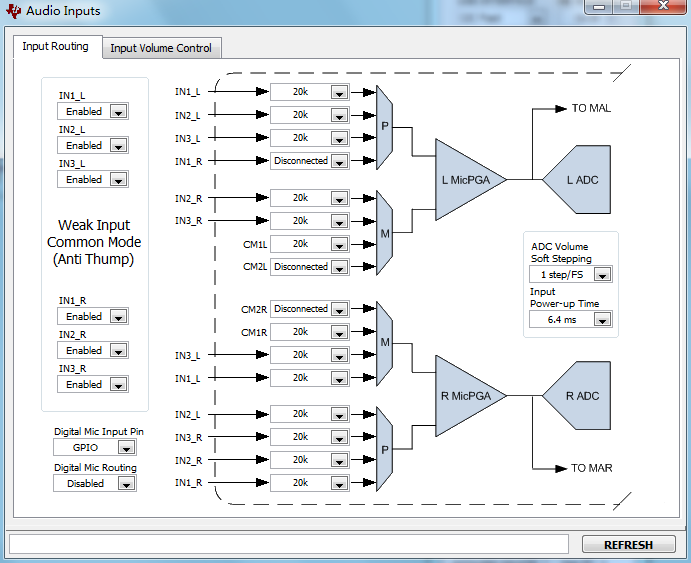The height and width of the screenshot is (563, 691).
Task: Open the Input Volume Control tab
Action: tap(161, 48)
